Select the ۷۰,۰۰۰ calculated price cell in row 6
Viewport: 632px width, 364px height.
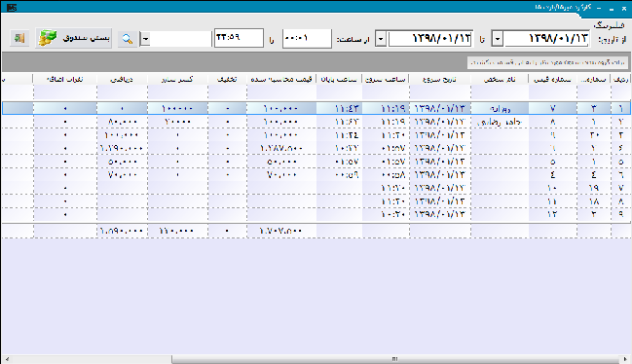pos(281,175)
